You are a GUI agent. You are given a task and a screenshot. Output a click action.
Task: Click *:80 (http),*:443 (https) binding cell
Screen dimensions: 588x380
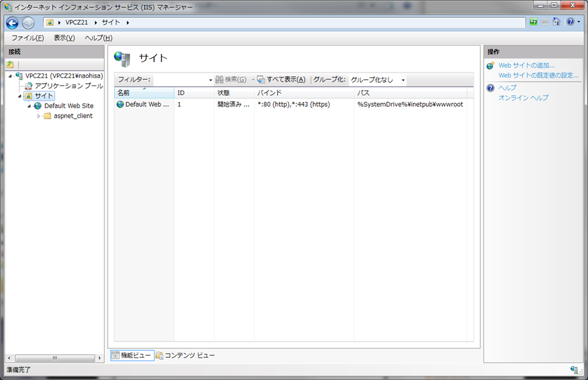tap(293, 104)
